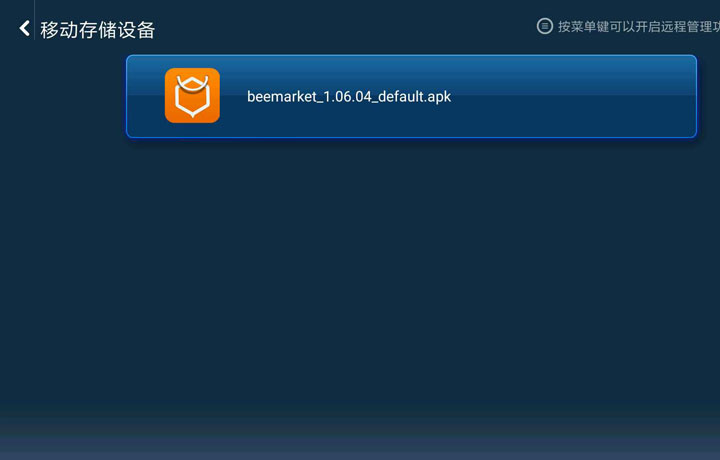Tap the back chevron next to 移动存储设备
Screen dimensions: 720x460
[x=24, y=28]
